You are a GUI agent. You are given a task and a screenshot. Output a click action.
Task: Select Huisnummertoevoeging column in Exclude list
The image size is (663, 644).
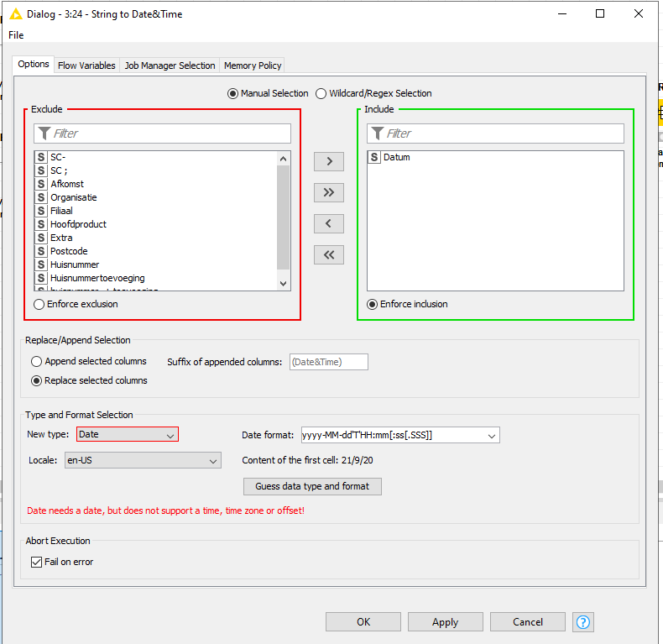coord(155,278)
